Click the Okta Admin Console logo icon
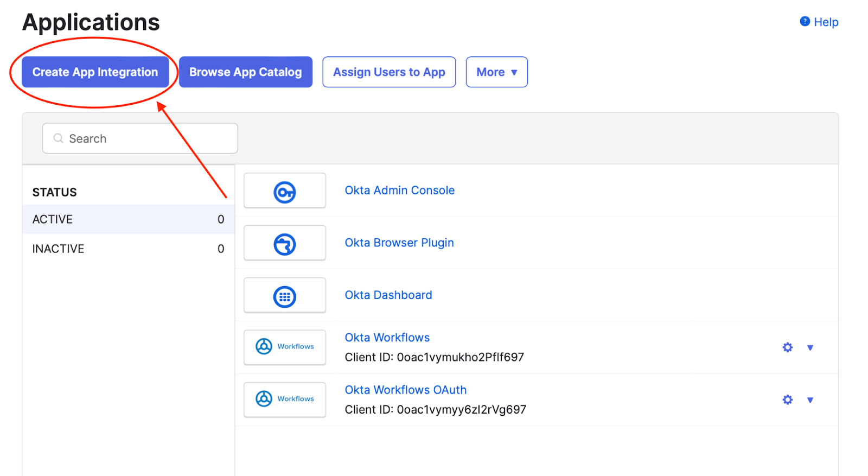The width and height of the screenshot is (868, 476). point(284,192)
